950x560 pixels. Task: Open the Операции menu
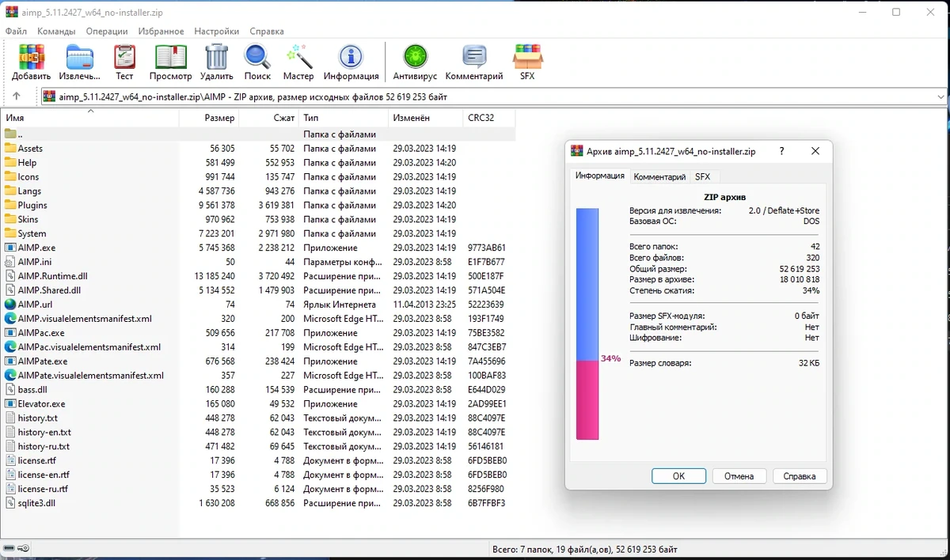pos(107,32)
